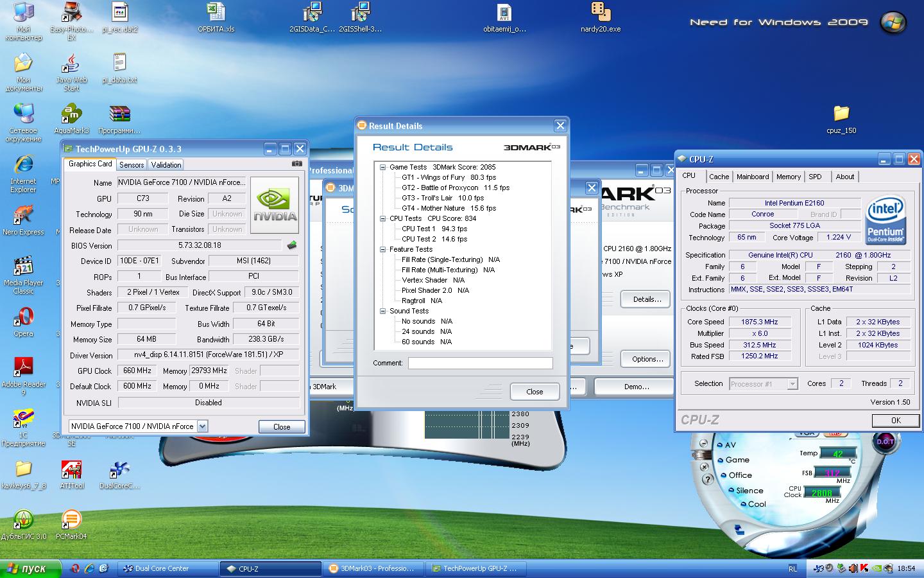Click the Intel Pentium logo in CPU-Z
This screenshot has width=924, height=578.
(886, 220)
